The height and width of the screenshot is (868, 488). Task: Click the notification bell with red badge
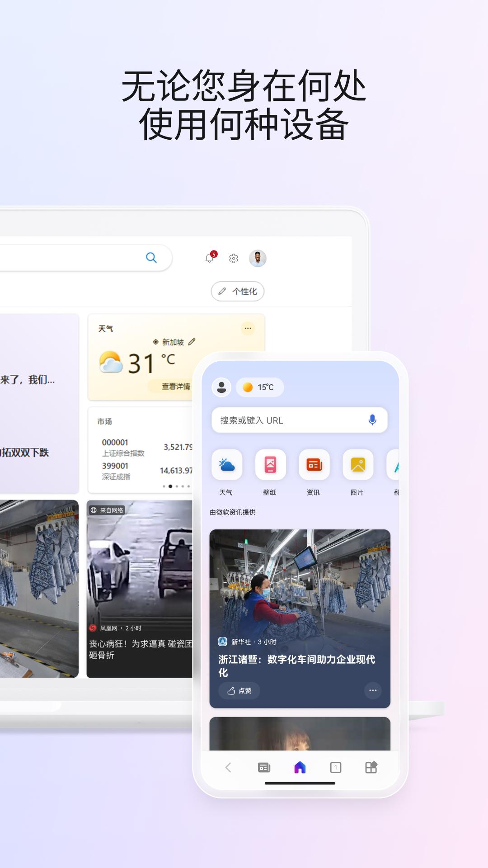210,258
